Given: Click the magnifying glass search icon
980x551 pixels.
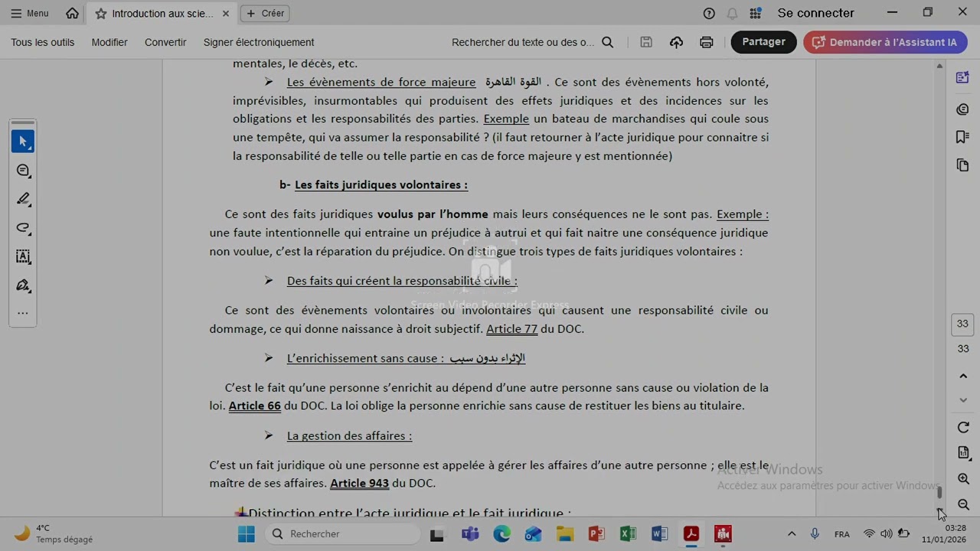Looking at the screenshot, I should [x=608, y=42].
